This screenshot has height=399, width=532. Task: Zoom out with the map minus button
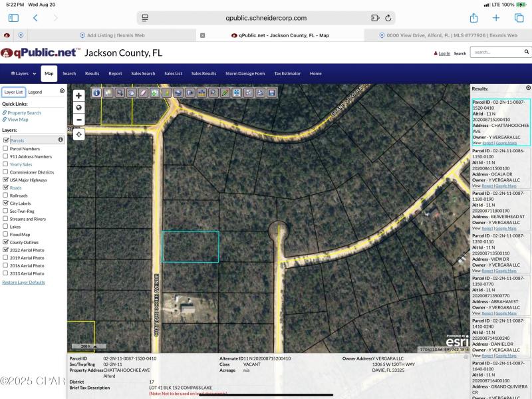tap(78, 120)
